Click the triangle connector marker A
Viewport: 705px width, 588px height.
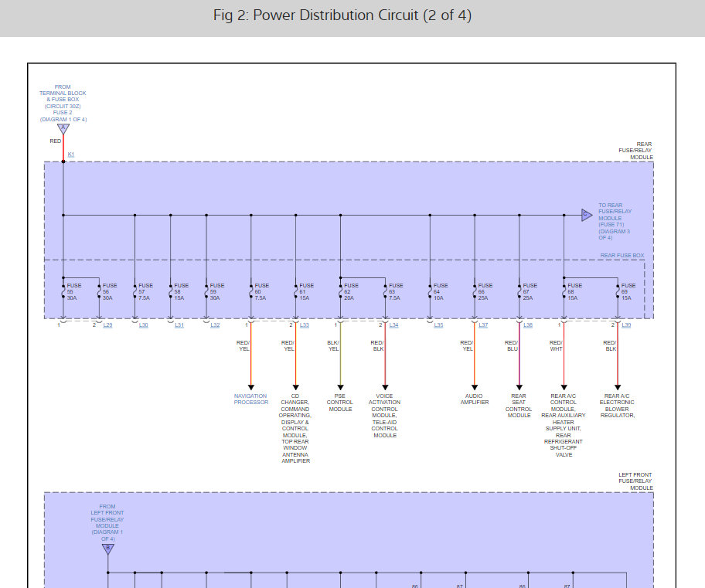coord(63,128)
